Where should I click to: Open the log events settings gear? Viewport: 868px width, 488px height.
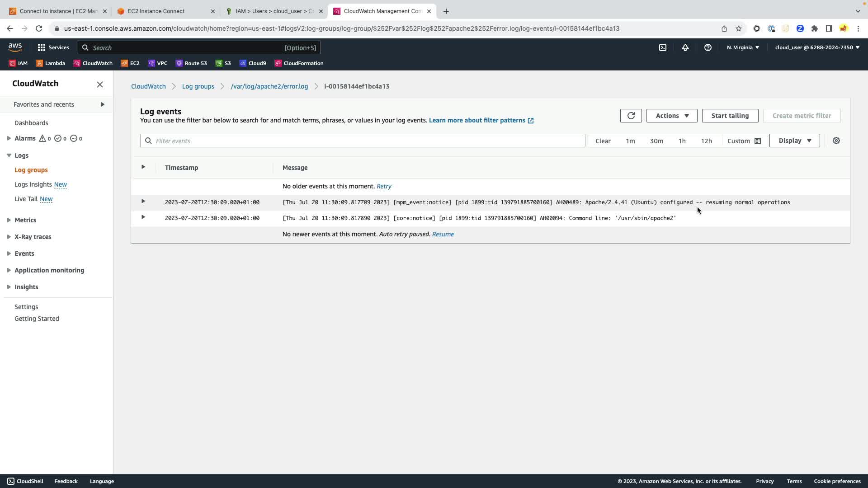(x=836, y=141)
